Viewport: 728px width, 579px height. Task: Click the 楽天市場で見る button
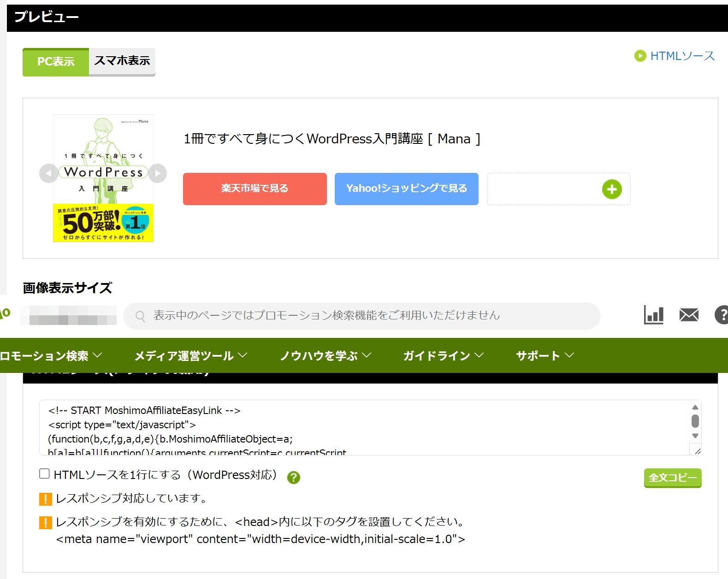coord(255,189)
